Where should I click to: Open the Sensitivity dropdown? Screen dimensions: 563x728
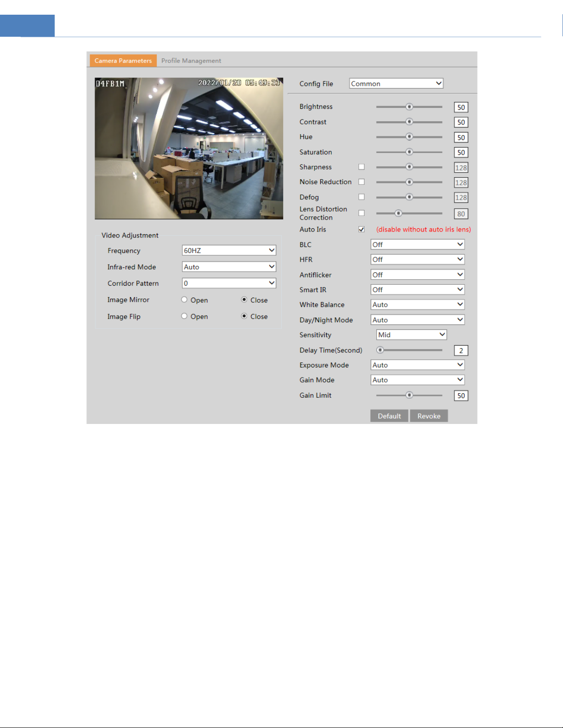coord(411,335)
